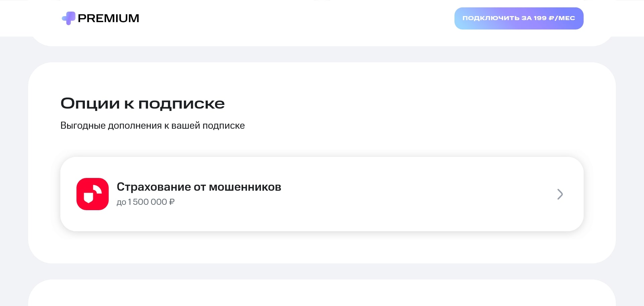This screenshot has height=306, width=644.
Task: Click the PREMIUM wordmark in the header
Action: [x=108, y=18]
